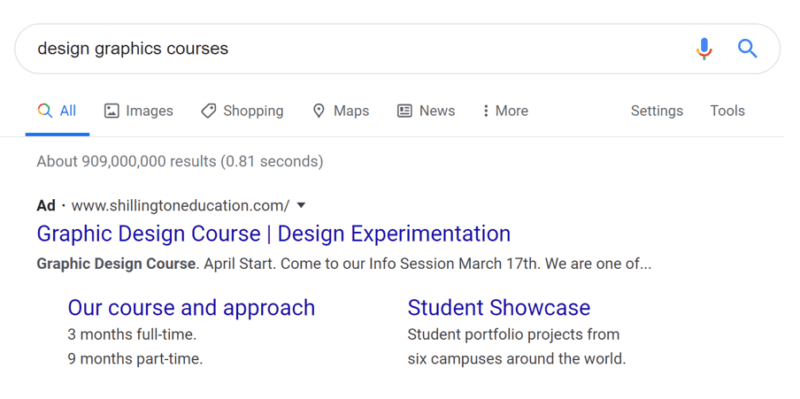Click the www.shillingtoneducation.com/ ad URL

tap(181, 206)
